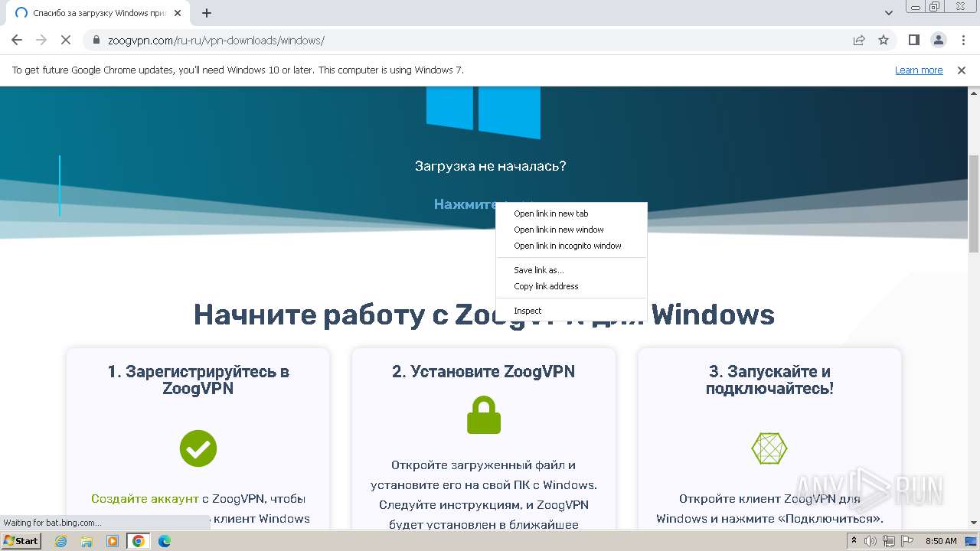Select the ZoogVPN Windows download tab
The width and height of the screenshot is (980, 551).
click(97, 13)
